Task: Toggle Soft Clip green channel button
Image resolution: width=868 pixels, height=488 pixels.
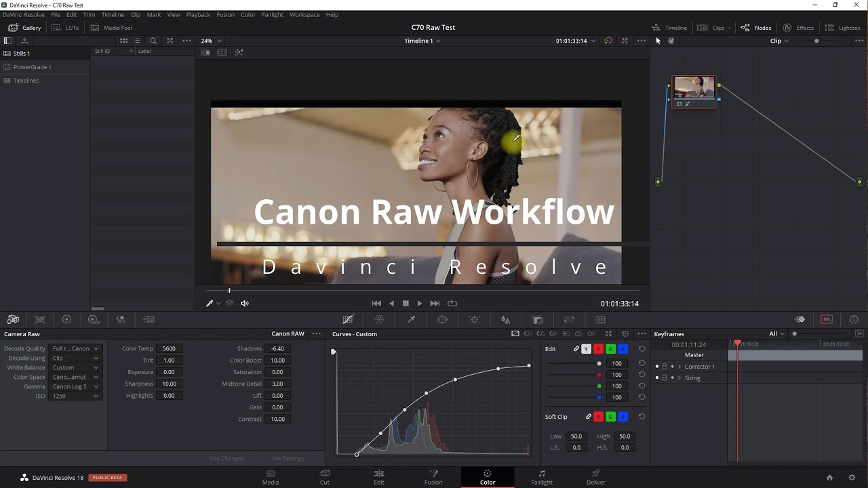Action: point(611,417)
